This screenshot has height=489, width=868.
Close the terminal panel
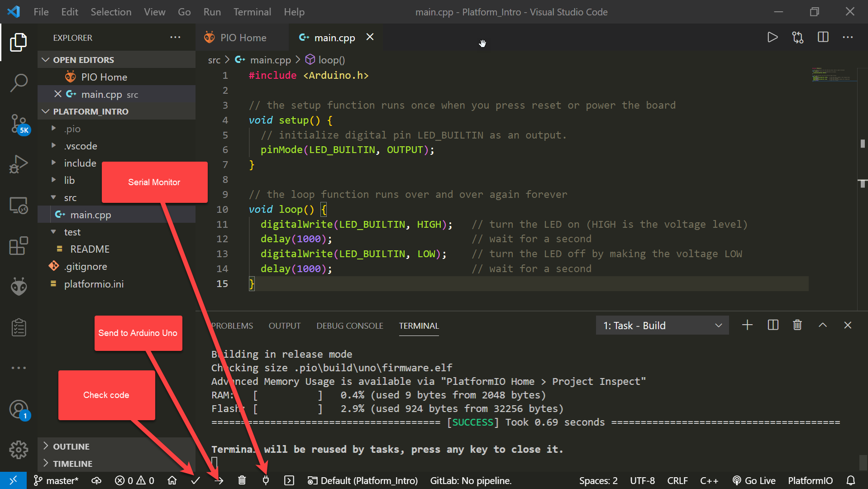848,325
